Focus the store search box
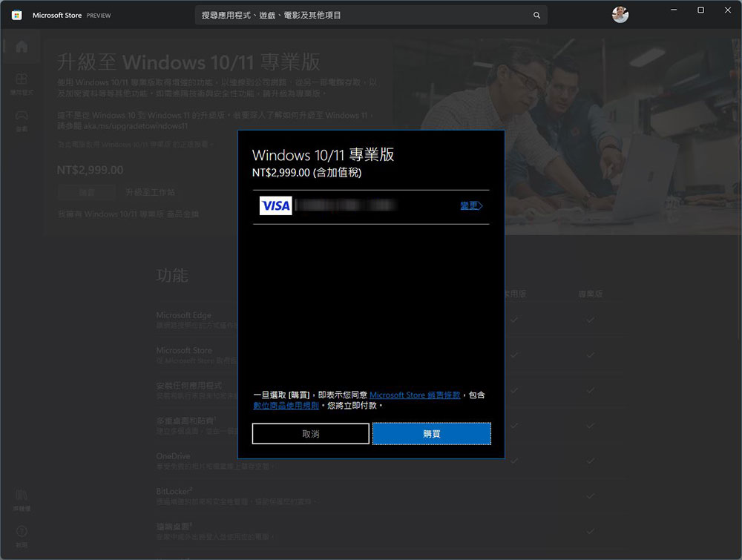742x560 pixels. click(x=371, y=15)
